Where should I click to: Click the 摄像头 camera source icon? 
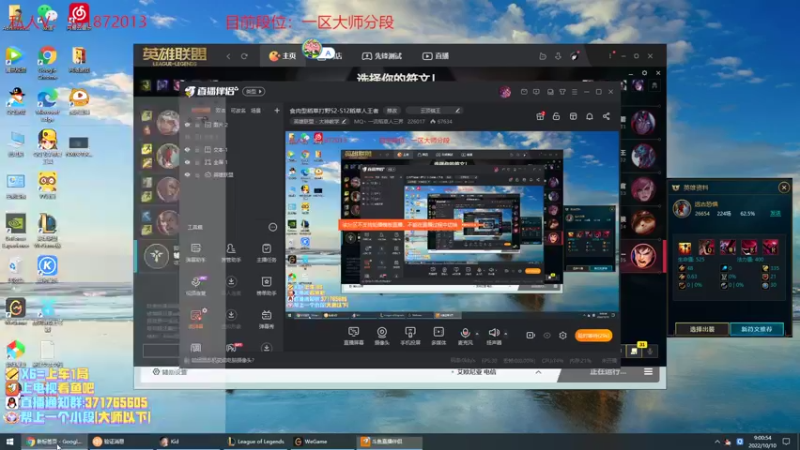[382, 336]
